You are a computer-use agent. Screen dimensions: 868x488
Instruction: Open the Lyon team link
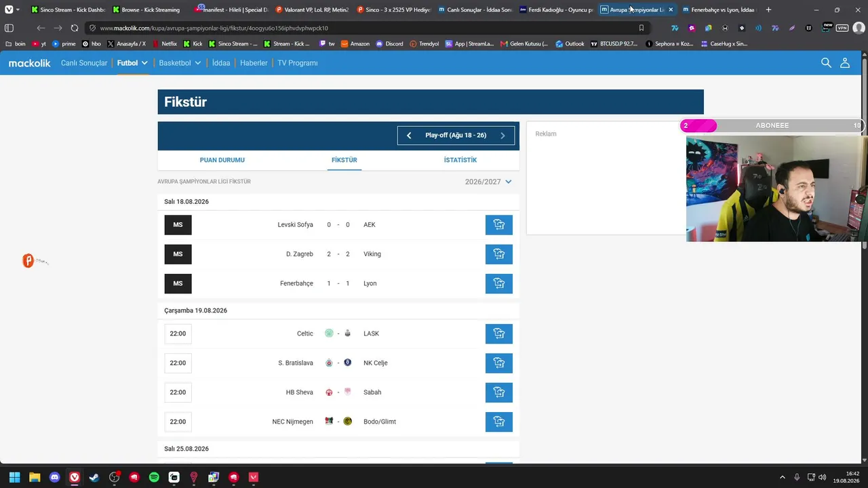370,283
